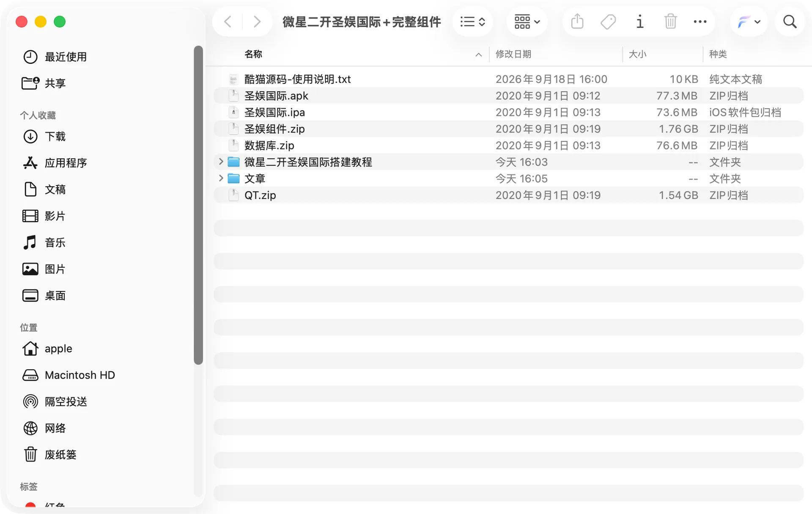812x514 pixels.
Task: Select file QT.zip
Action: (508, 195)
